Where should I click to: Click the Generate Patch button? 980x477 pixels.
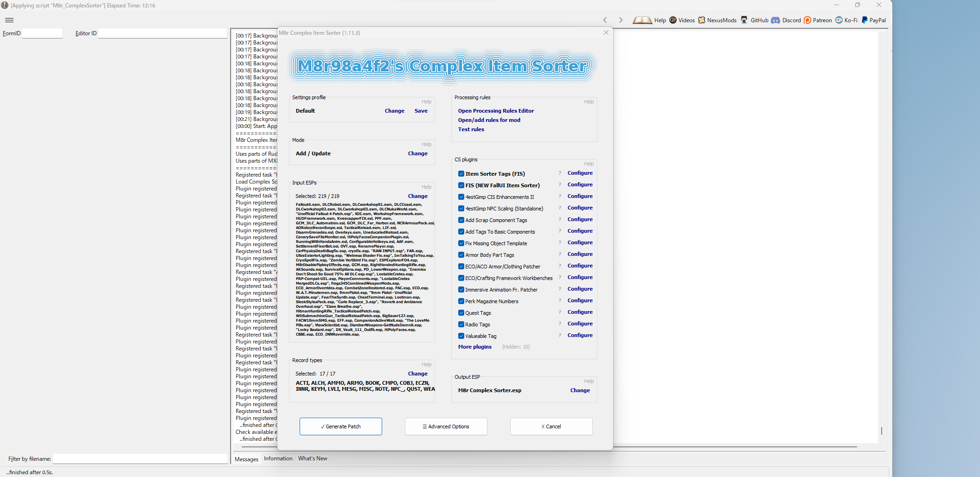pos(341,426)
